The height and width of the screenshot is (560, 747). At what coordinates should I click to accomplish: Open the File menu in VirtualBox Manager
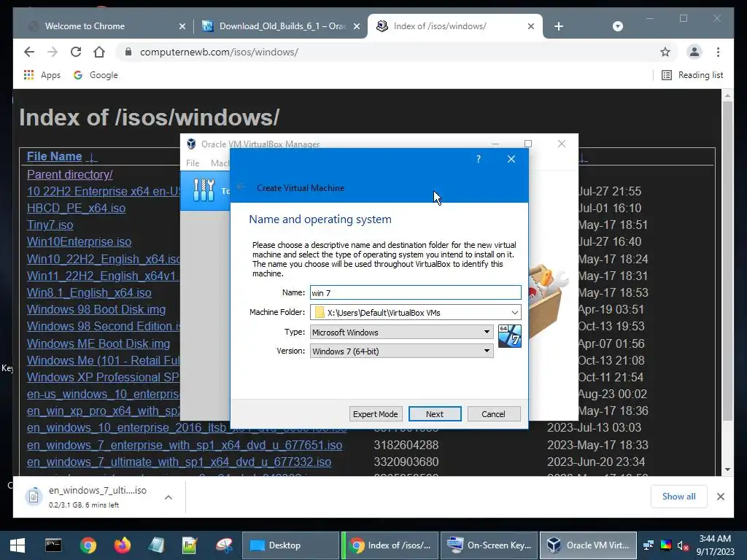pyautogui.click(x=193, y=163)
